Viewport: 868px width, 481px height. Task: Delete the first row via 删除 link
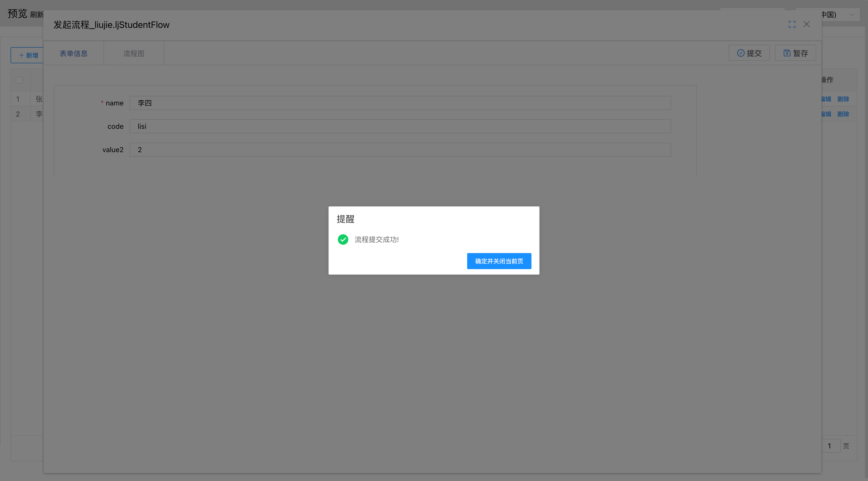click(843, 99)
